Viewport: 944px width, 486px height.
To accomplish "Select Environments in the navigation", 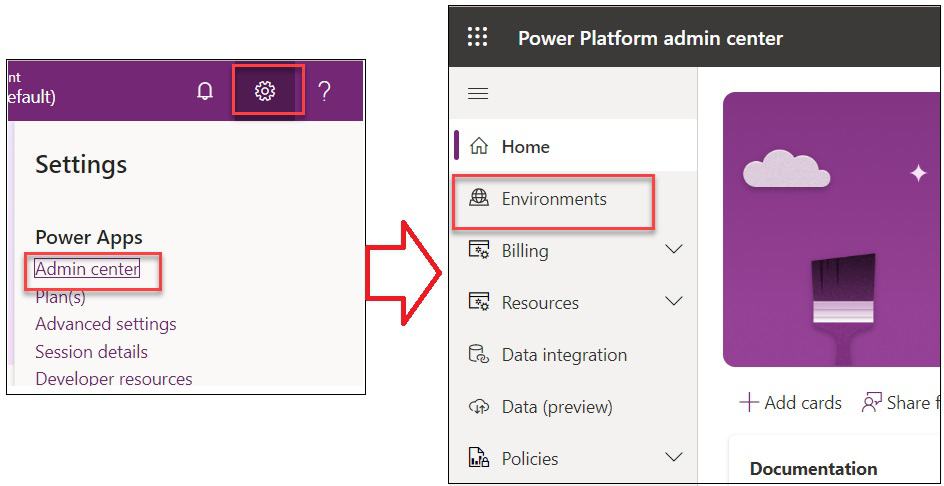I will tap(575, 198).
